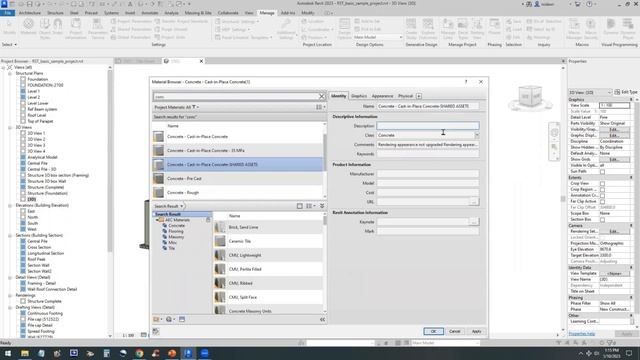Open Properties help link
The image size is (640, 360).
point(582,334)
